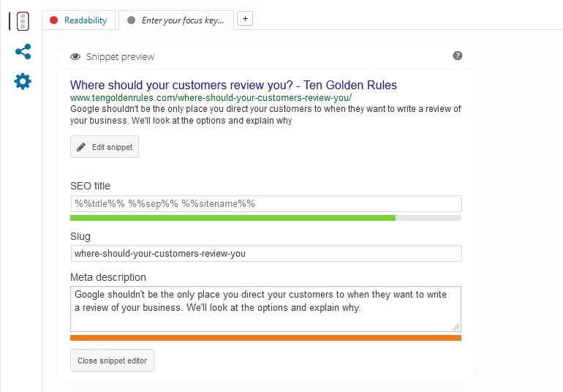563x392 pixels.
Task: Switch to the Readability tab
Action: tap(79, 20)
